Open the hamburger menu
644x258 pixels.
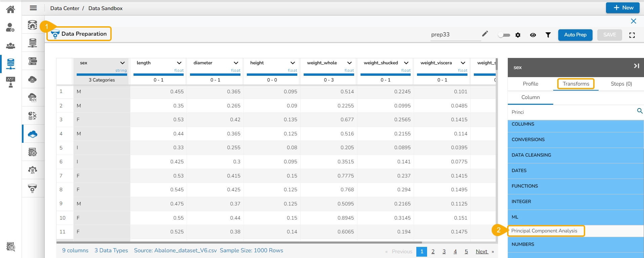[33, 8]
